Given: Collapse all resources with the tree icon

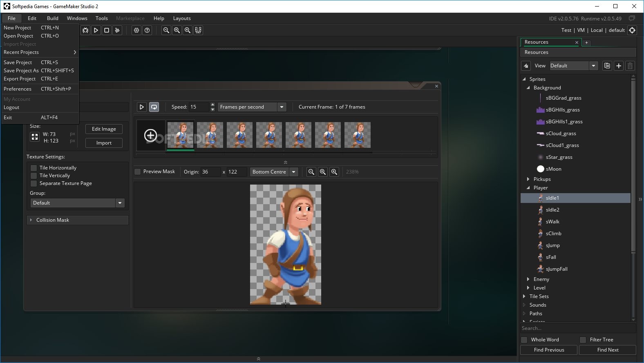Looking at the screenshot, I should tap(526, 66).
